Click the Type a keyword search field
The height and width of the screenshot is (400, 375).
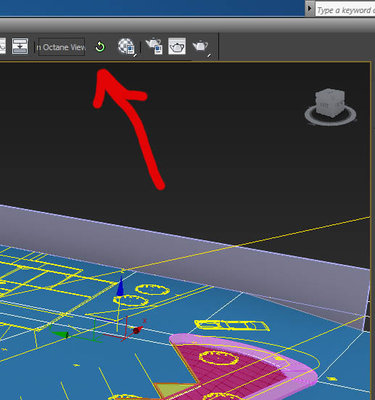point(345,10)
